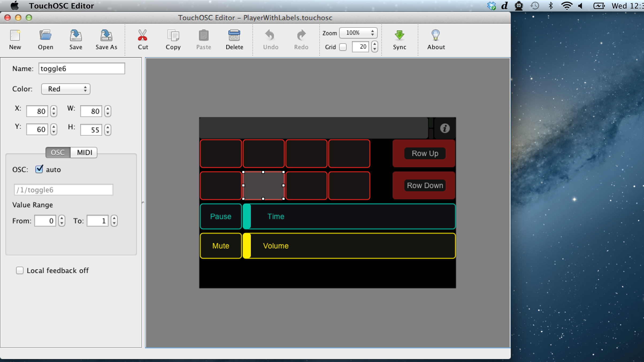The width and height of the screenshot is (644, 362).
Task: Click the grid size field showing 20
Action: (x=361, y=47)
